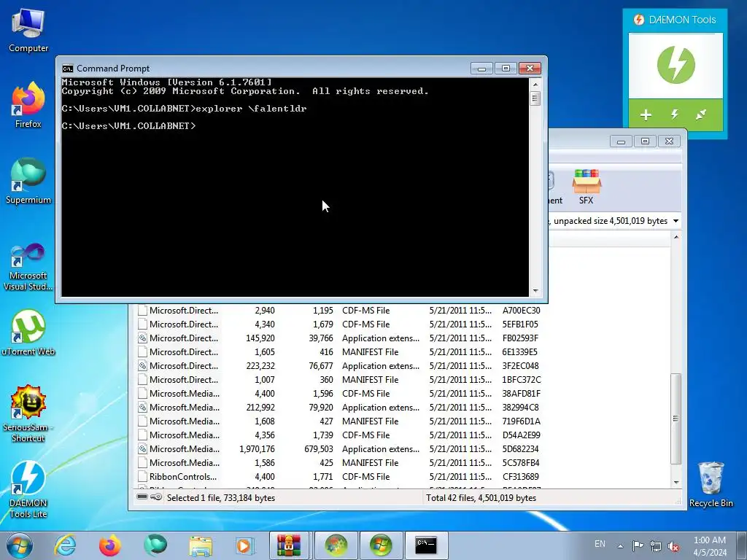747x560 pixels.
Task: Click the large green DAEMON Tools logo
Action: click(x=676, y=65)
